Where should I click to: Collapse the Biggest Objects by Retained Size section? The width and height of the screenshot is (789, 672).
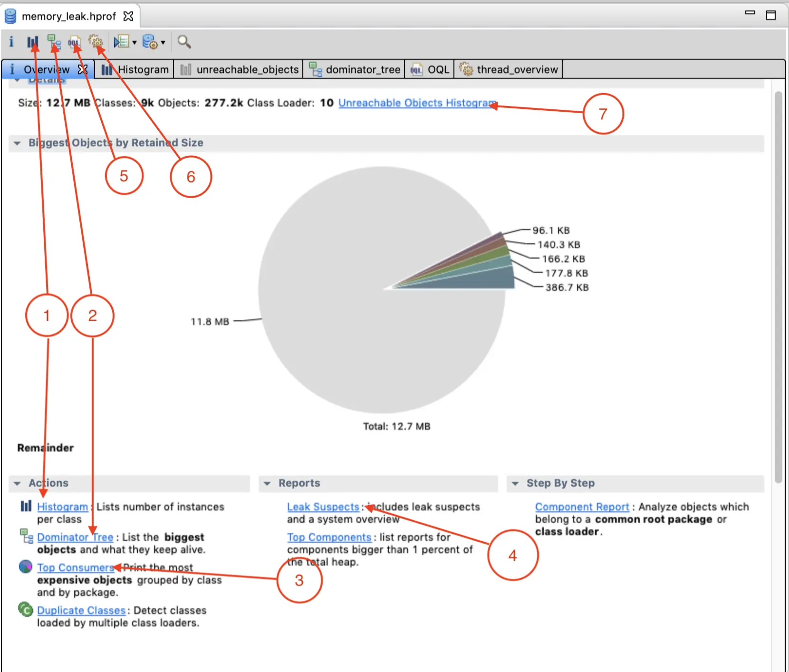[x=17, y=143]
